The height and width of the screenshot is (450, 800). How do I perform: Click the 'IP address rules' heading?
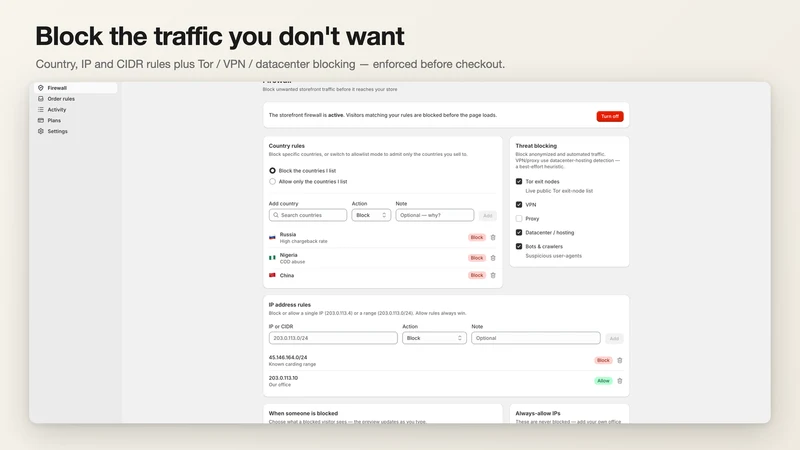(290, 305)
